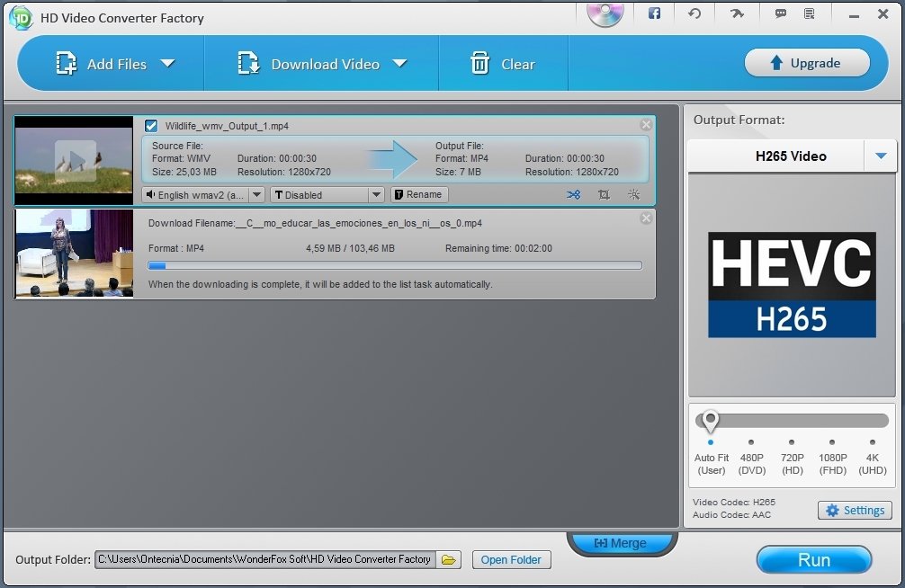Image resolution: width=905 pixels, height=588 pixels.
Task: Click the curved arrow icon in title bar
Action: coord(737,13)
